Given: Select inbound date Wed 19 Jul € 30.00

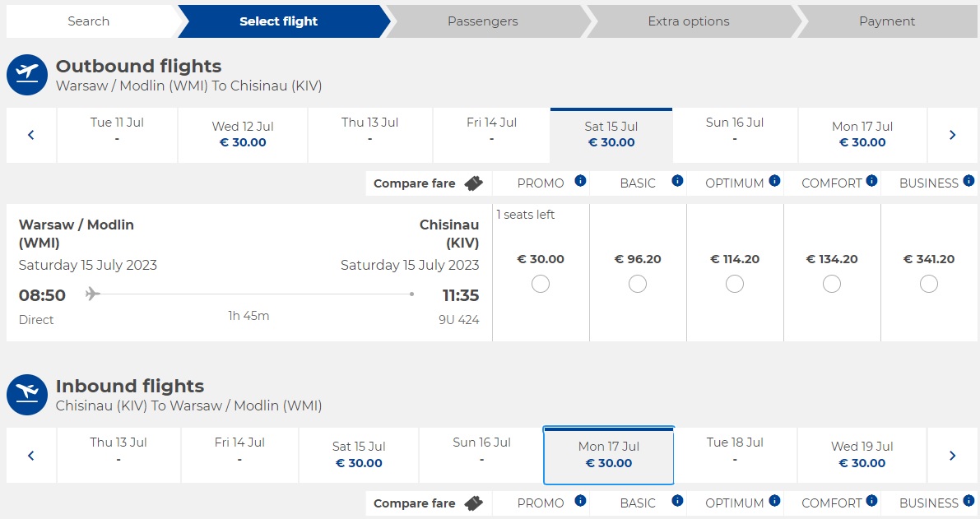Looking at the screenshot, I should click(x=862, y=456).
